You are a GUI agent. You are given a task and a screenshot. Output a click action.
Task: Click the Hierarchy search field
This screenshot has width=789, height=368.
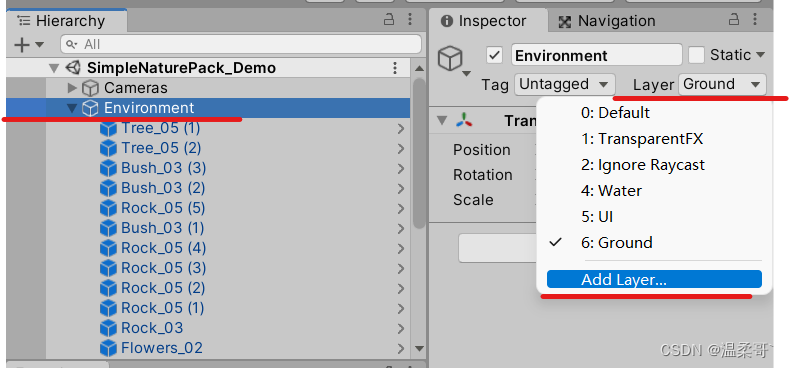[241, 44]
